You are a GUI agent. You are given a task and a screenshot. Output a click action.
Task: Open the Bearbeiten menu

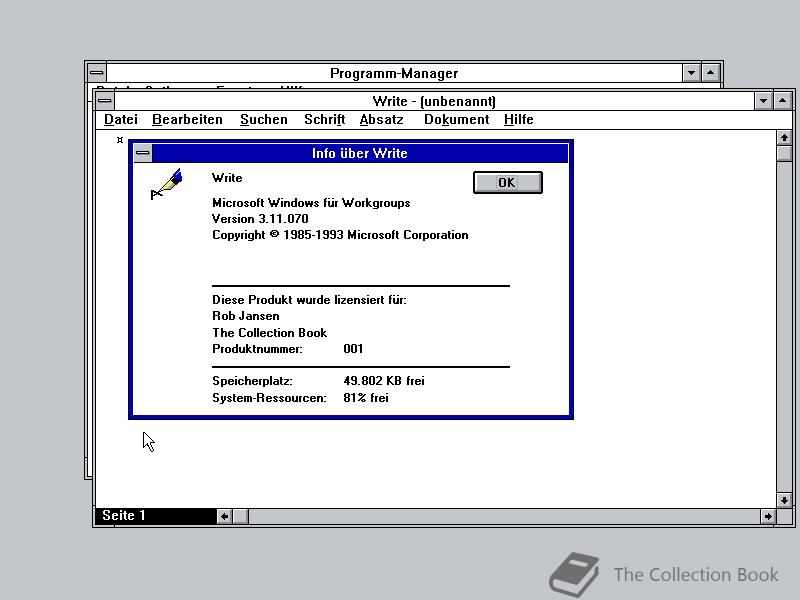click(x=187, y=119)
